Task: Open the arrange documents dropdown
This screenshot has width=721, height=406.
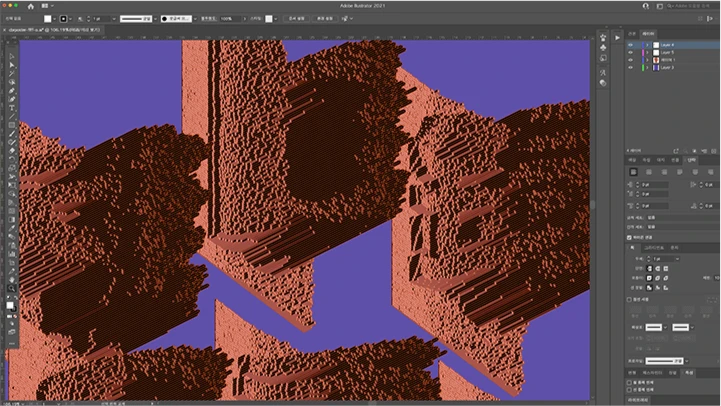Action: (47, 6)
